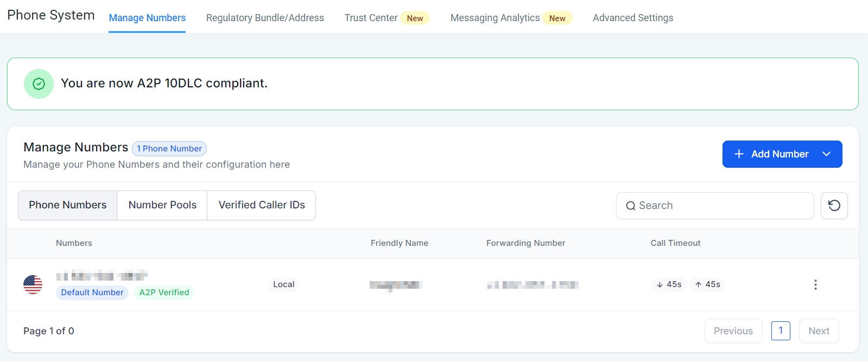Image resolution: width=868 pixels, height=362 pixels.
Task: Select page 1 in pagination
Action: pos(781,331)
